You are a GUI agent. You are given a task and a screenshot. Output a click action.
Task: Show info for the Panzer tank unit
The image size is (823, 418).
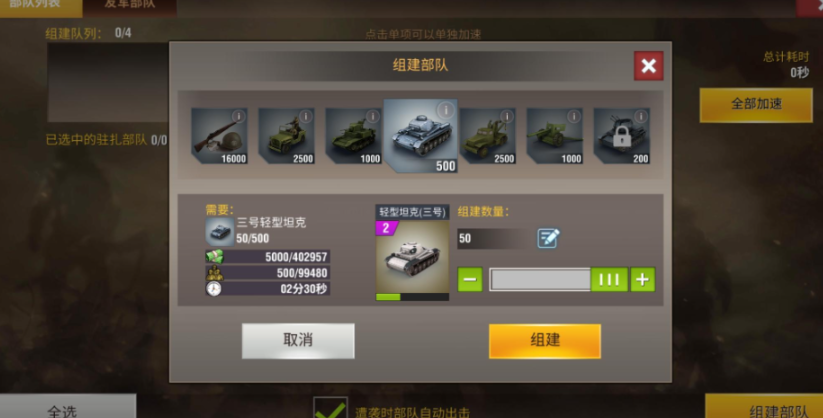(445, 110)
